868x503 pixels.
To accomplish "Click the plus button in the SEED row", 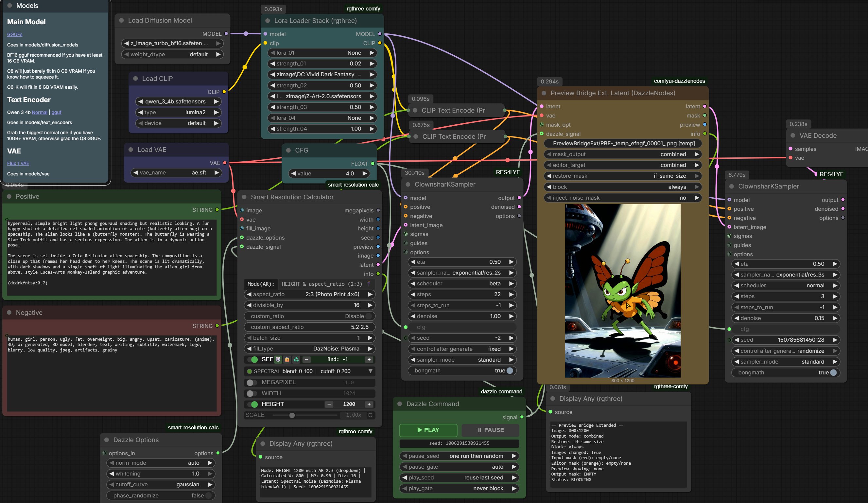I will [x=369, y=359].
